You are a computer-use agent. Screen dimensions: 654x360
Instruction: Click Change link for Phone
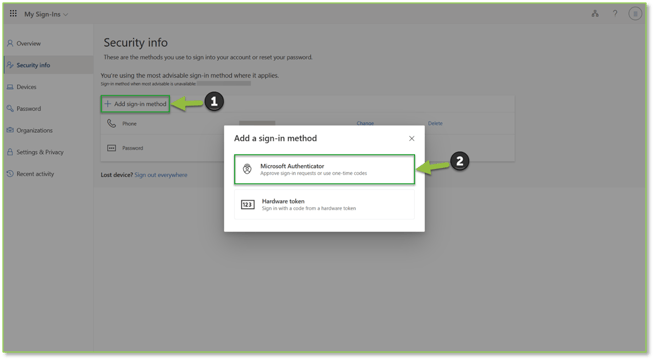(x=365, y=123)
